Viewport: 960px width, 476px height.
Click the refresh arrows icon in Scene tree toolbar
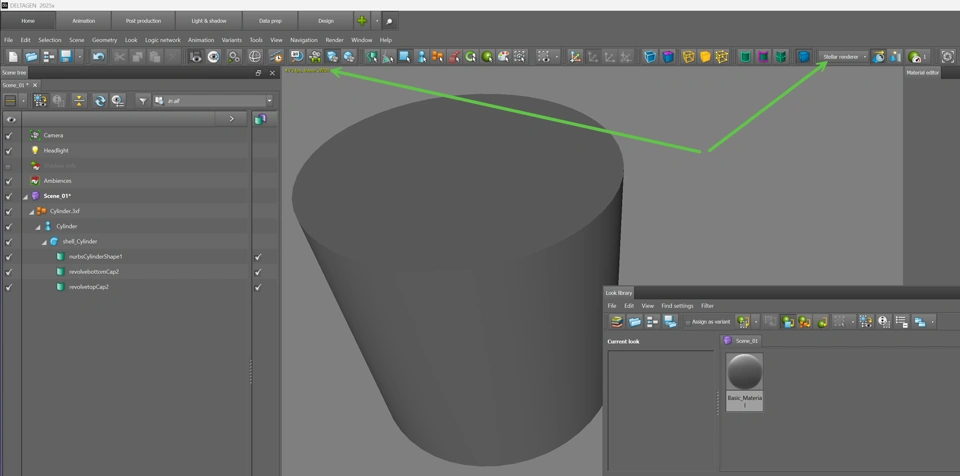click(x=100, y=101)
